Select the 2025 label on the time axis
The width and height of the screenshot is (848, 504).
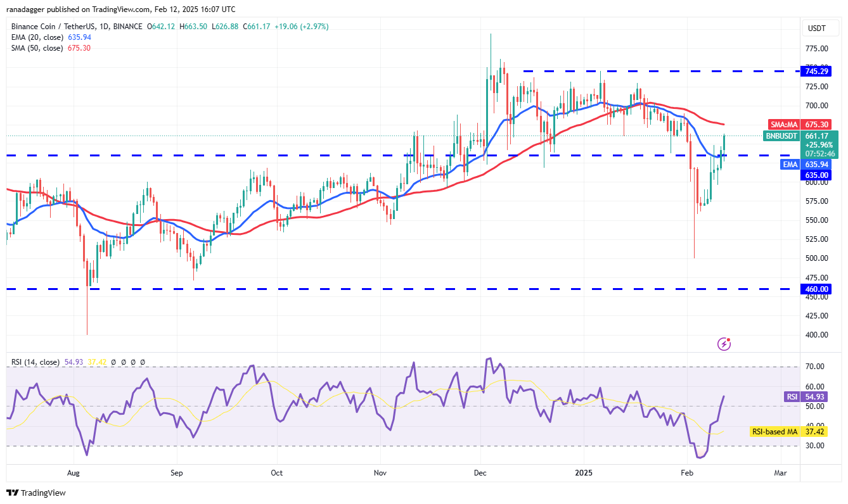click(x=584, y=473)
